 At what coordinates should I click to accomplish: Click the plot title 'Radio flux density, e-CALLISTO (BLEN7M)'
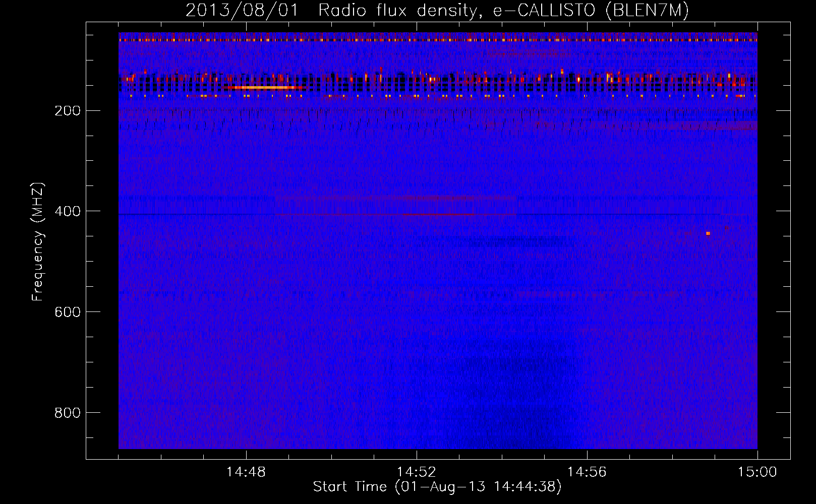coord(503,11)
